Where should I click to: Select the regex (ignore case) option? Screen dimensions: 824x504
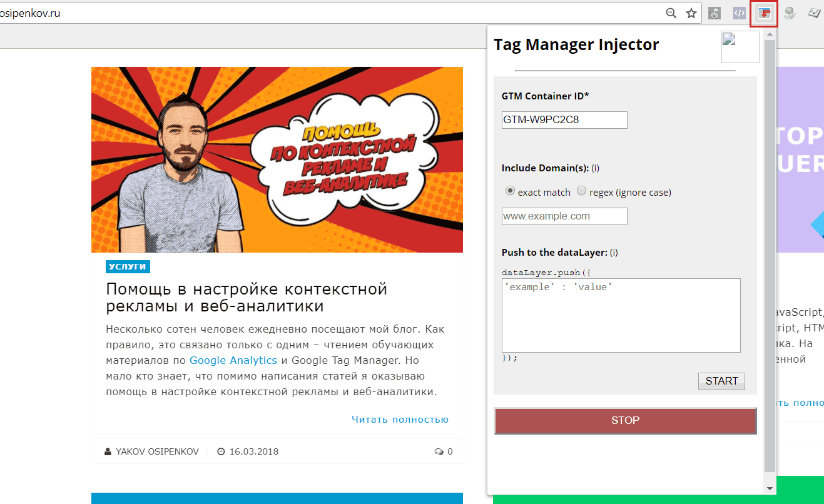[x=582, y=191]
